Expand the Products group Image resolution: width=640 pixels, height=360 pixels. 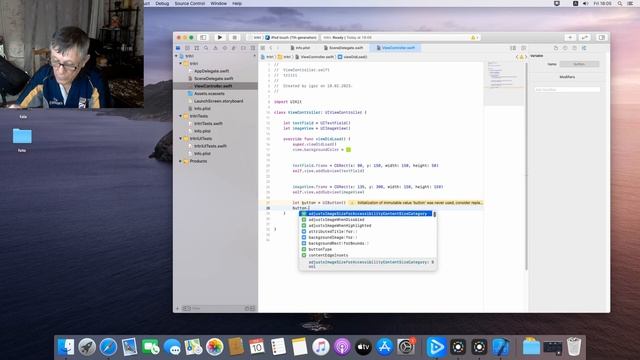pyautogui.click(x=180, y=161)
